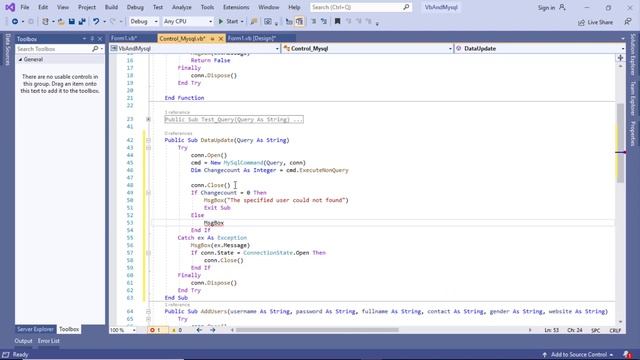
Task: Open the Build menu
Action: point(111,7)
